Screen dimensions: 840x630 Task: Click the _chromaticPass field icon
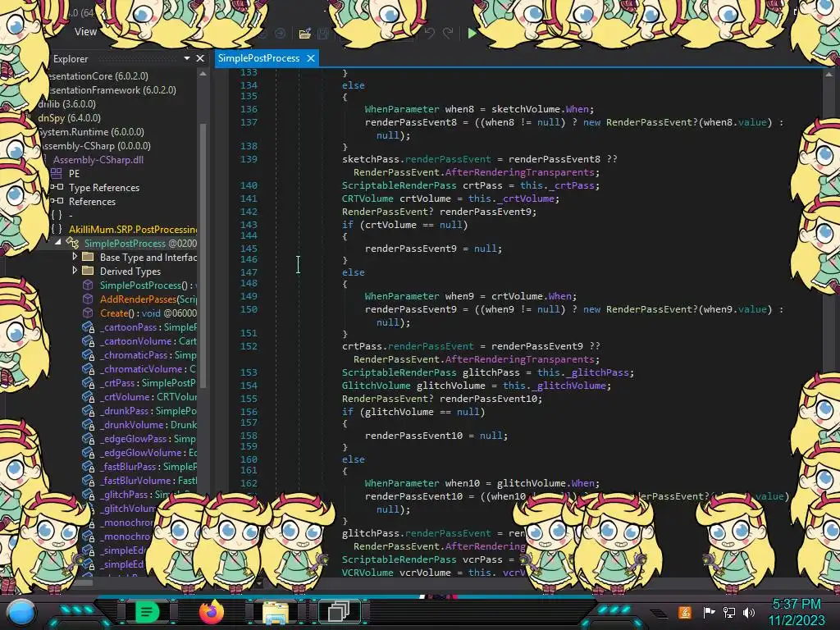pos(88,354)
